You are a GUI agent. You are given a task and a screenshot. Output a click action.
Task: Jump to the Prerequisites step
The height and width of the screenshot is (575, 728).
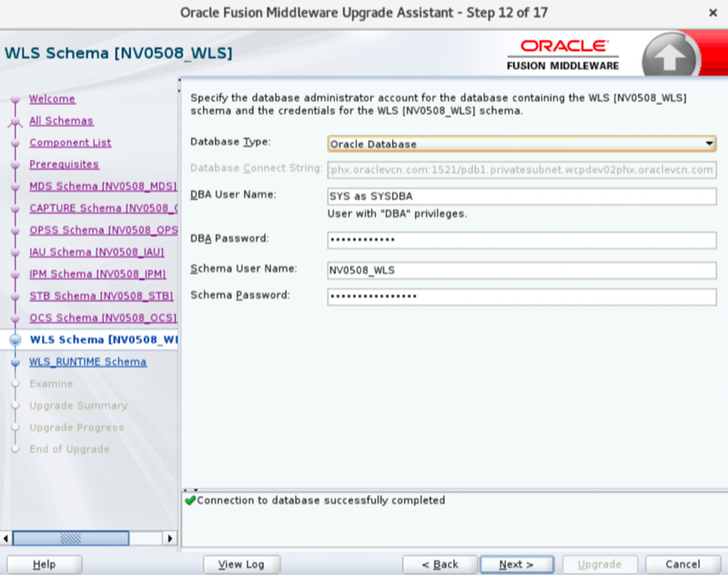pos(64,165)
